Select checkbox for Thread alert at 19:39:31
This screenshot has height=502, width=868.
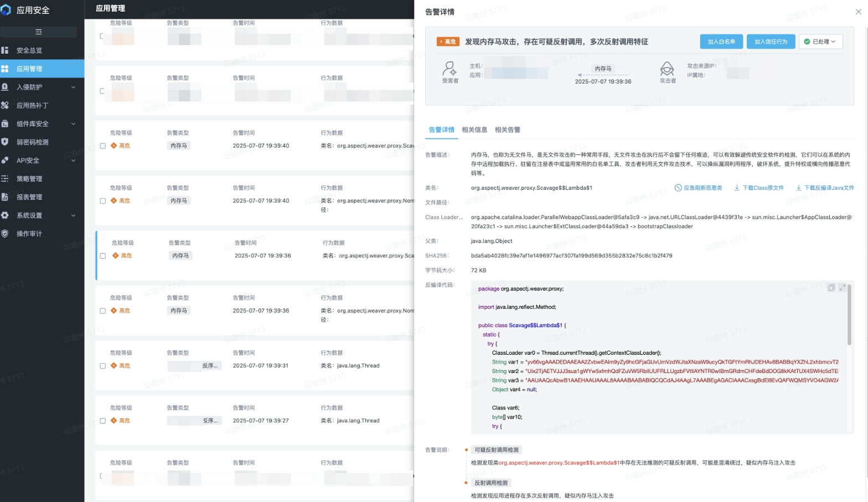click(x=102, y=366)
